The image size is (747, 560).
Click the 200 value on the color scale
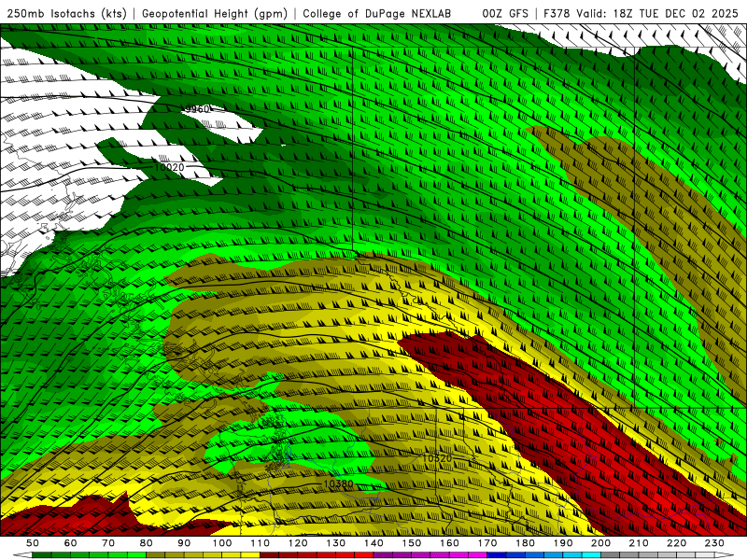[601, 543]
